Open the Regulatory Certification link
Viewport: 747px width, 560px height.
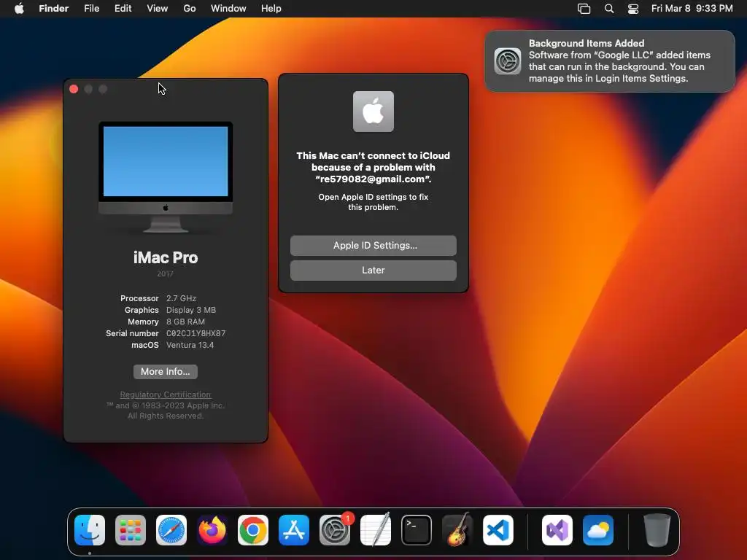pyautogui.click(x=166, y=394)
